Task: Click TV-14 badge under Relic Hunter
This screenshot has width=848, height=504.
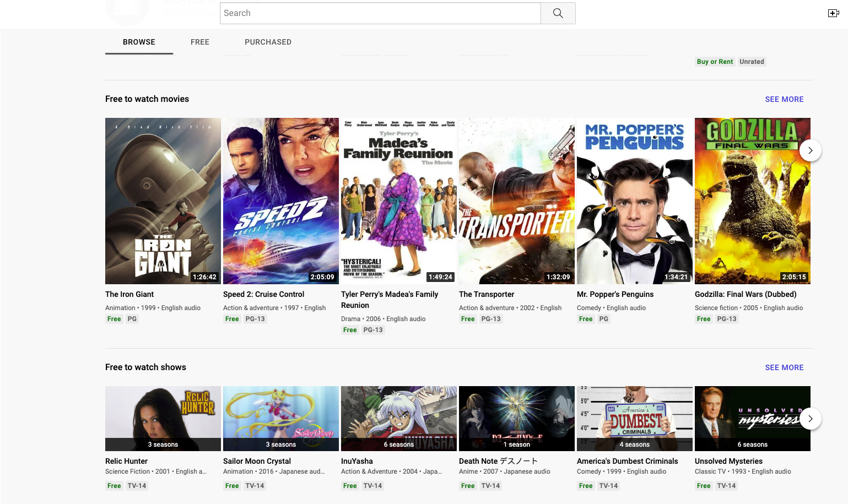Action: point(137,486)
